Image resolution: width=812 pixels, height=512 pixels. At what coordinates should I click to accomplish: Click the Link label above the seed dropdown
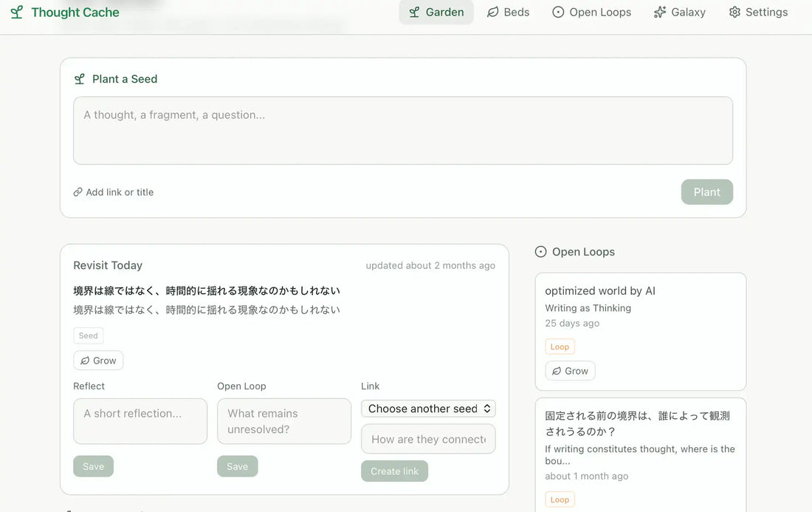pyautogui.click(x=371, y=386)
